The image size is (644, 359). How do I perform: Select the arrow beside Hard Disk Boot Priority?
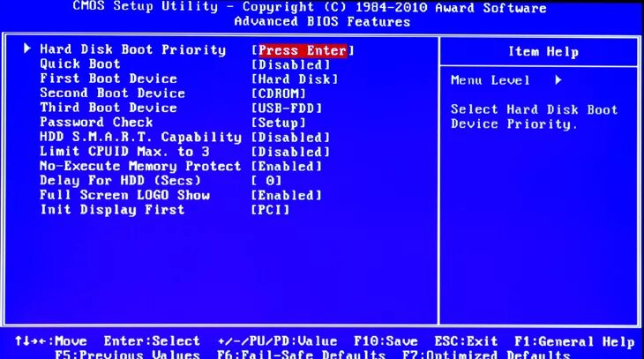pos(27,49)
